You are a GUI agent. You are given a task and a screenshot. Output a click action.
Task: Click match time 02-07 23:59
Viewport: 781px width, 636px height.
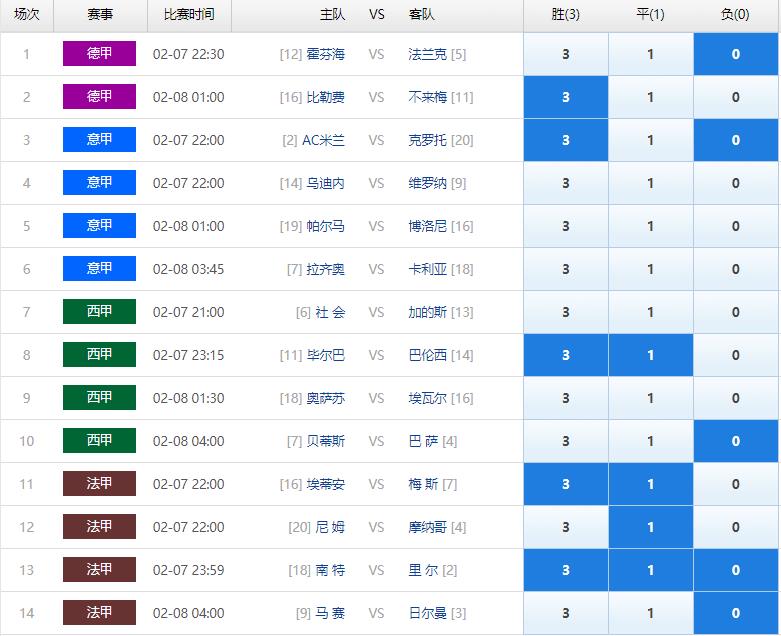coord(188,570)
